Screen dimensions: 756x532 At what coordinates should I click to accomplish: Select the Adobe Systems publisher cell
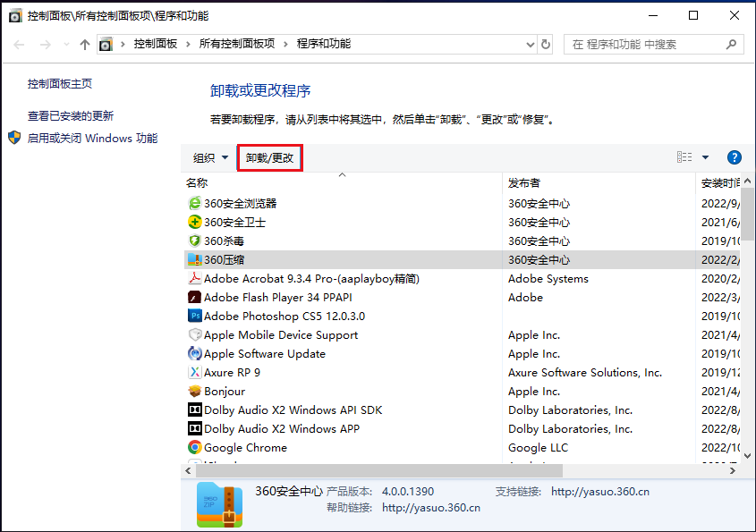(x=548, y=279)
